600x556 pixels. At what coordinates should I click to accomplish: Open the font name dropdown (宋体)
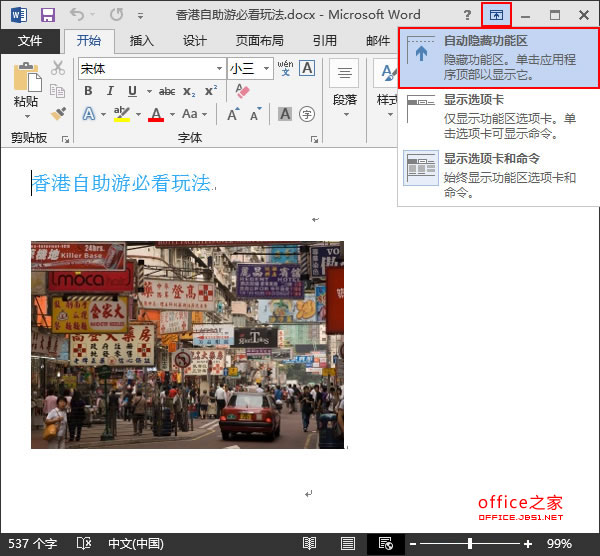219,68
